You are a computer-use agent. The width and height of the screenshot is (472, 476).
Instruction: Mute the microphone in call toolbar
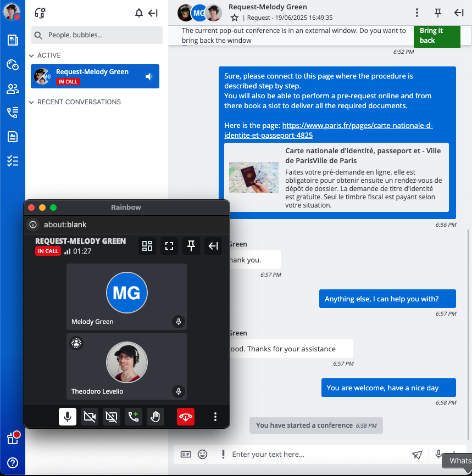(68, 417)
